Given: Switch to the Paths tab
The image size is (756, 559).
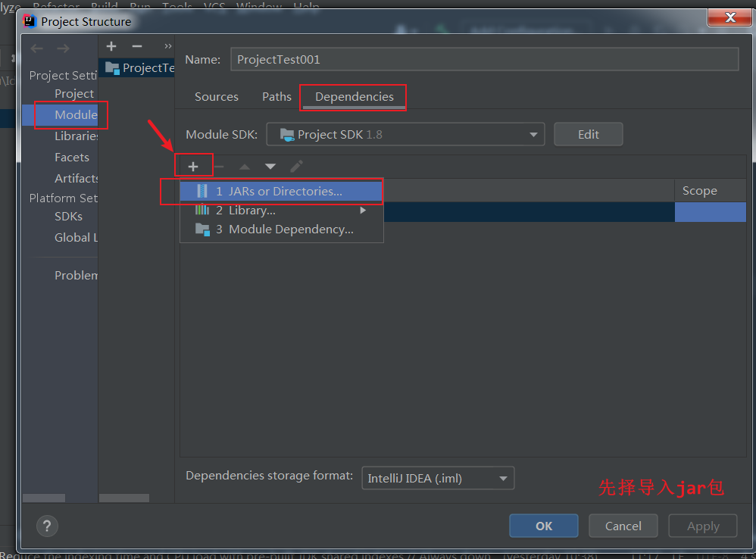Looking at the screenshot, I should pyautogui.click(x=276, y=97).
